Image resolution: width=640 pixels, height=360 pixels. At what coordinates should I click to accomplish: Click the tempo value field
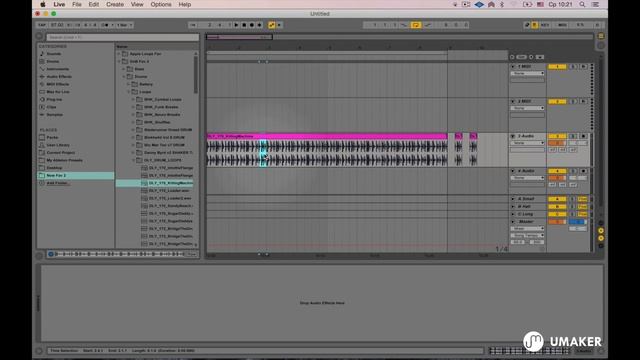pos(58,25)
